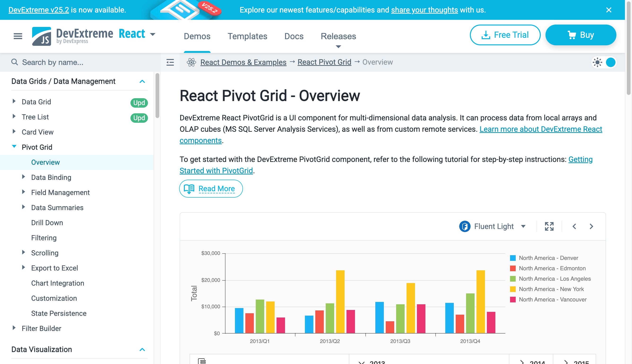Click the Read More button
The width and height of the screenshot is (632, 364).
point(211,189)
